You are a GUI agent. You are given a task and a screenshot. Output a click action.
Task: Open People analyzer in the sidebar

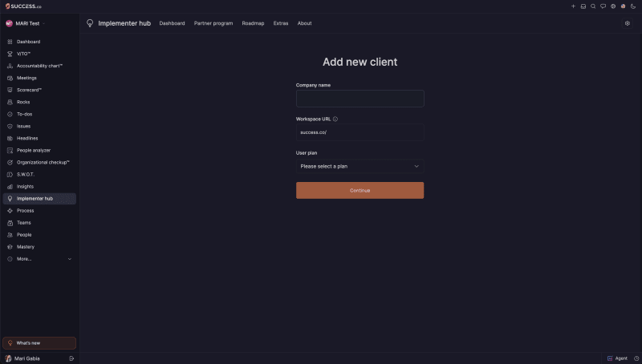pyautogui.click(x=39, y=150)
